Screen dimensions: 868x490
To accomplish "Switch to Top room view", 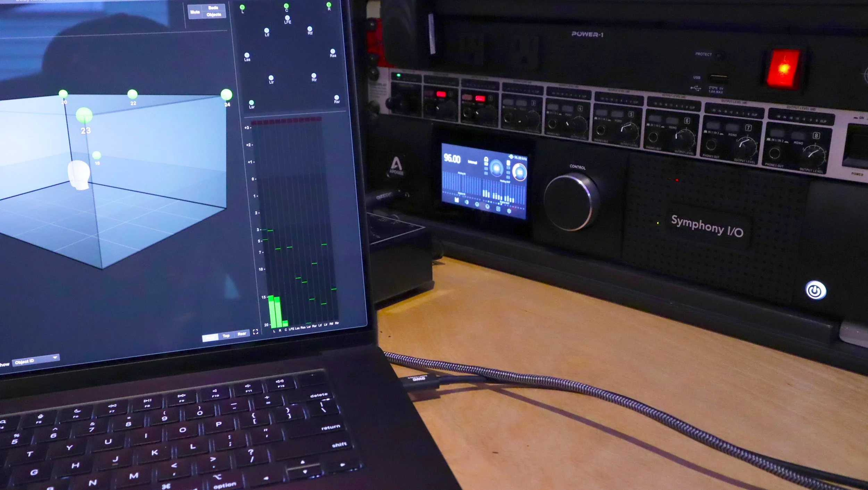I will [x=226, y=336].
